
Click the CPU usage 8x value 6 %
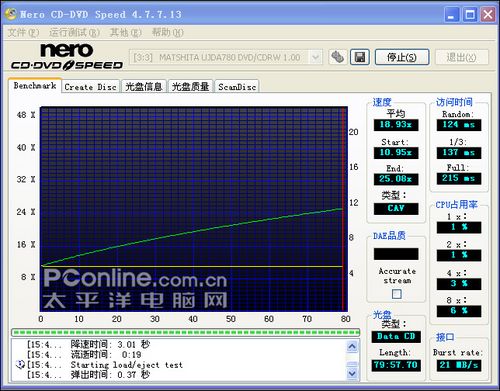coord(459,311)
